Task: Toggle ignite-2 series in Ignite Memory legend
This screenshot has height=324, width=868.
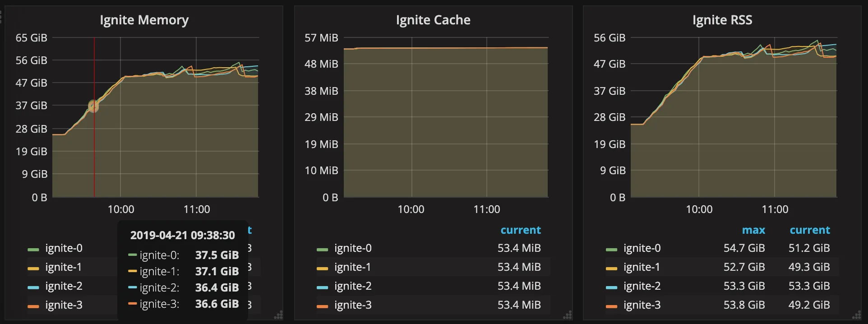Action: click(64, 286)
